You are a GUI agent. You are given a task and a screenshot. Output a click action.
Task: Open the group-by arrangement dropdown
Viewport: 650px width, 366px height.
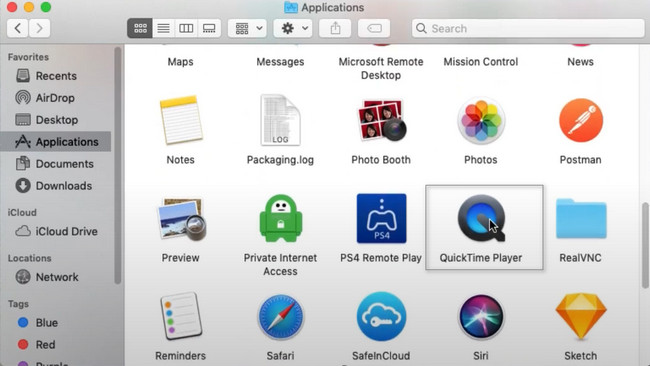[247, 28]
